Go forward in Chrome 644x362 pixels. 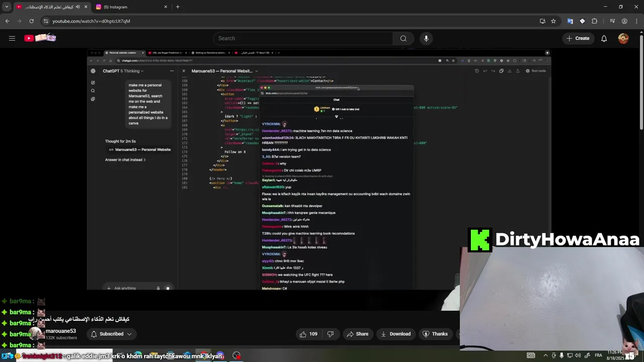pos(19,21)
